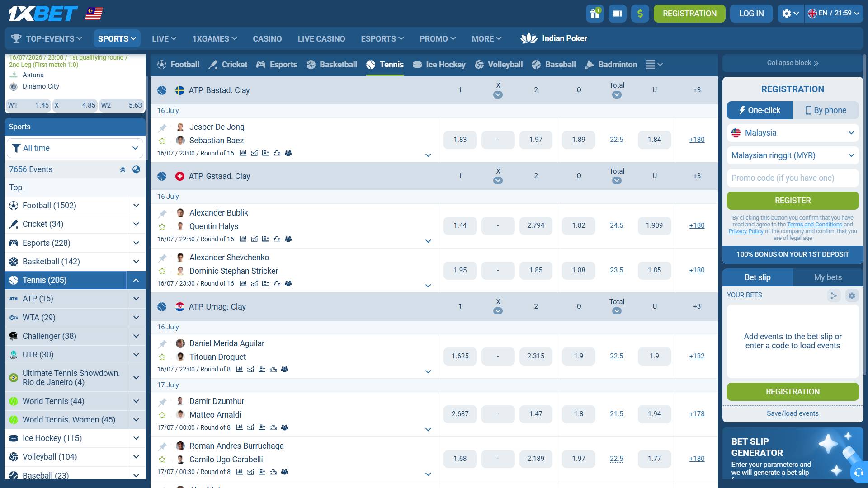Expand the Cricket (34) category
This screenshot has width=868, height=488.
tap(136, 224)
